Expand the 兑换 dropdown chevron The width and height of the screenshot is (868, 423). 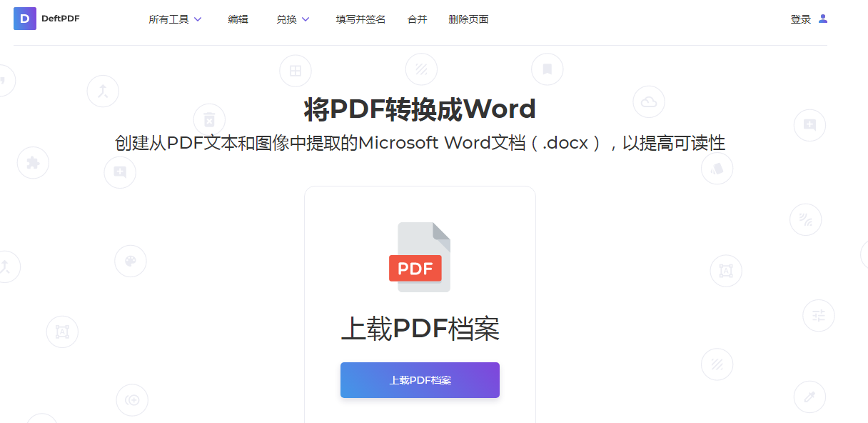[x=306, y=19]
